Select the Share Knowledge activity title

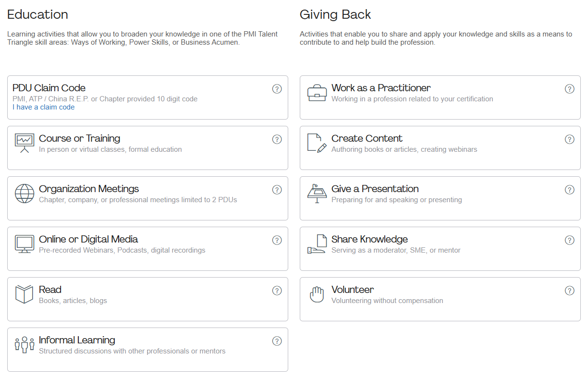click(x=369, y=239)
